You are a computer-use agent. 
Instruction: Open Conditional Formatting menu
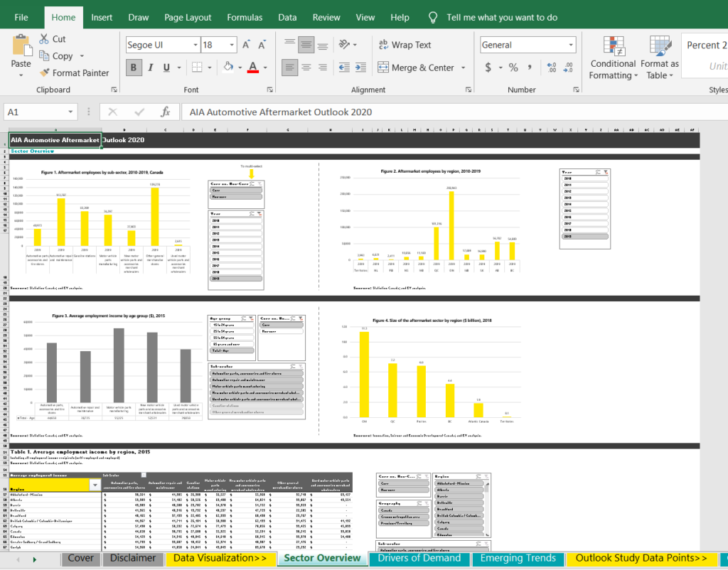click(x=613, y=58)
